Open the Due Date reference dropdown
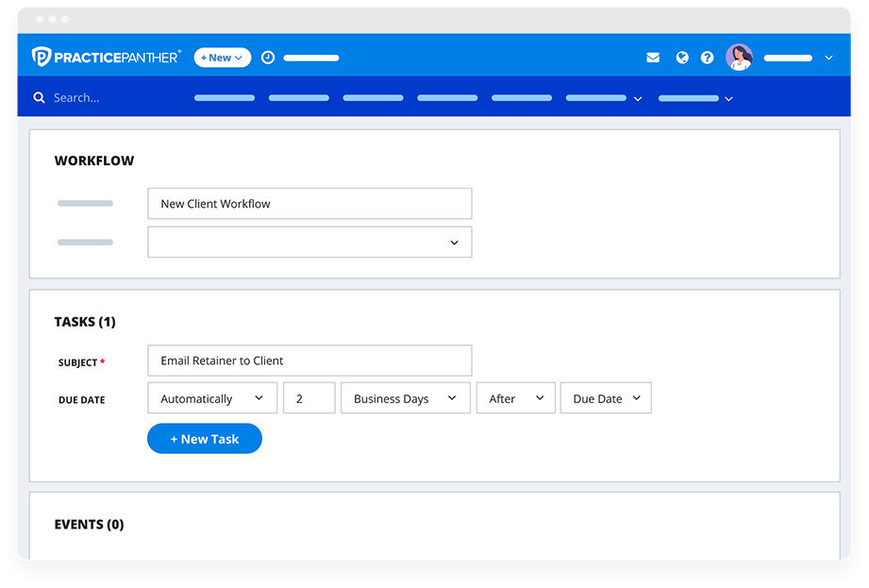Screen dimensions: 869x588 605,397
